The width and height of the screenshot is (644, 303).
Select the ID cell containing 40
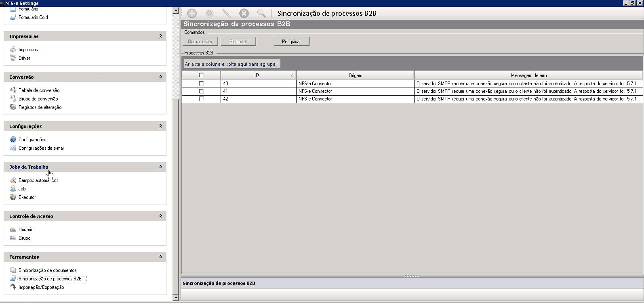[258, 84]
